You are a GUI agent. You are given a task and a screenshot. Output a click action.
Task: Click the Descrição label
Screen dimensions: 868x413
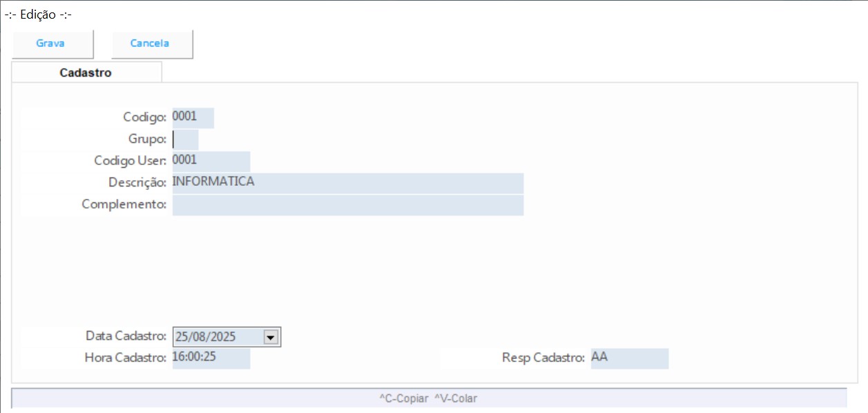(x=137, y=182)
